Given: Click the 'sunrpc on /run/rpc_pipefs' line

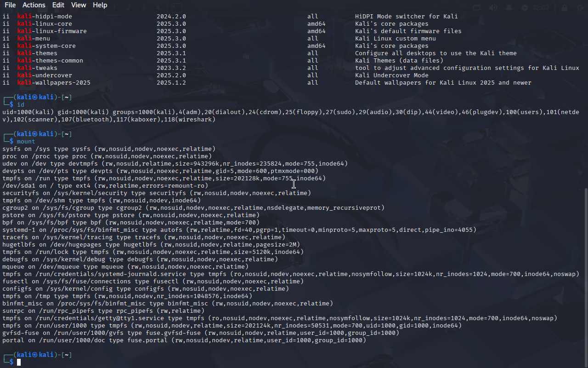Looking at the screenshot, I should [103, 311].
